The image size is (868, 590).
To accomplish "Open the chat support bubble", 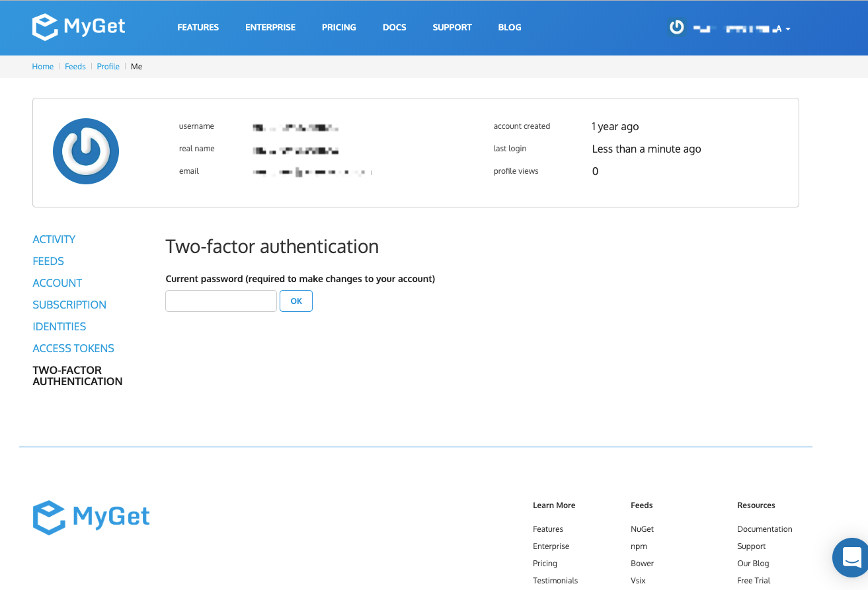I will pos(851,558).
